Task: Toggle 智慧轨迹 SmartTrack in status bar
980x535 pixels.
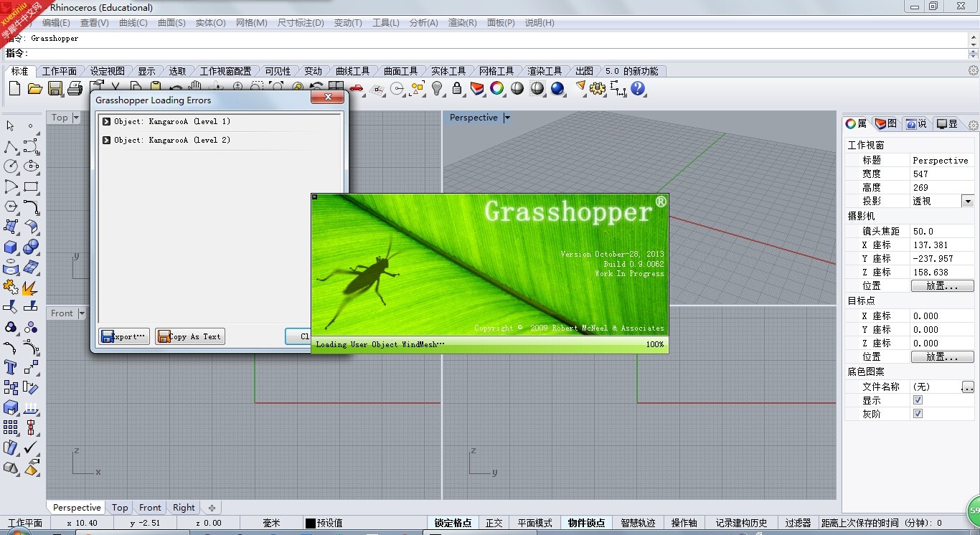Action: tap(638, 523)
